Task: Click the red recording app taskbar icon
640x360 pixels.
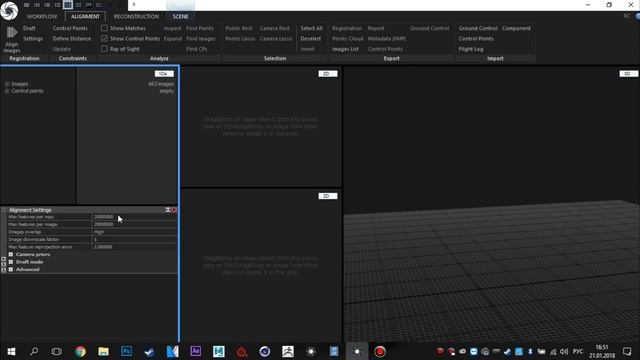Action: click(380, 351)
